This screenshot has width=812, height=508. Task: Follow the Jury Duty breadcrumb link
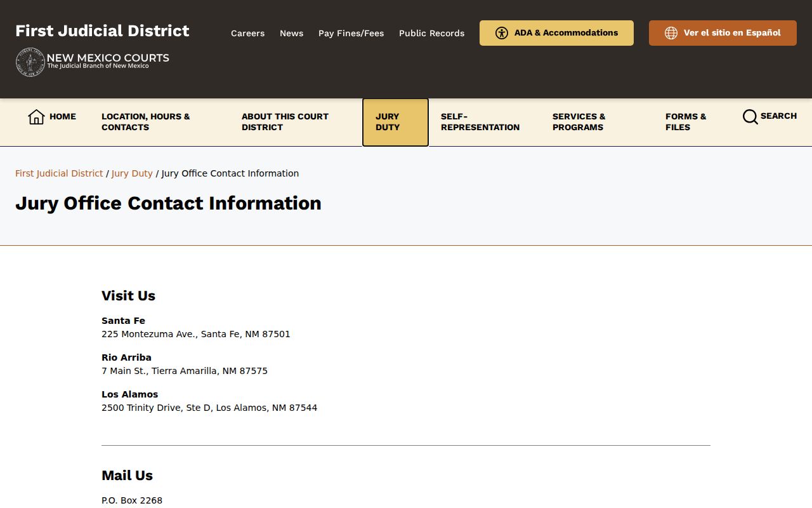tap(132, 173)
